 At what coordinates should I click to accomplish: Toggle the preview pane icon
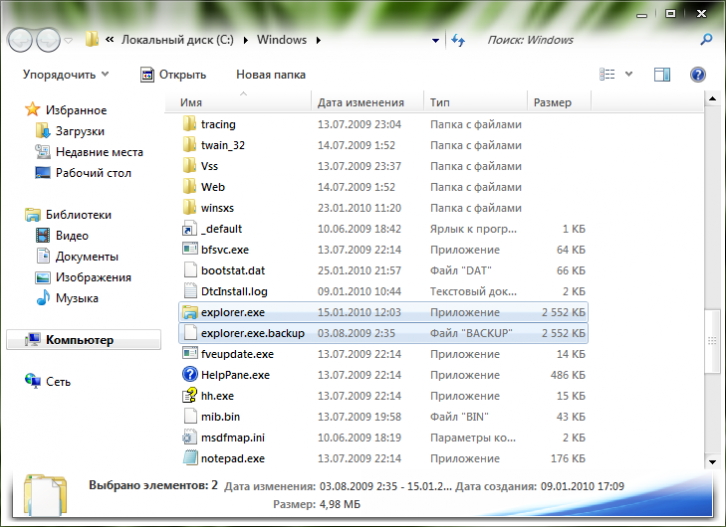click(x=661, y=74)
